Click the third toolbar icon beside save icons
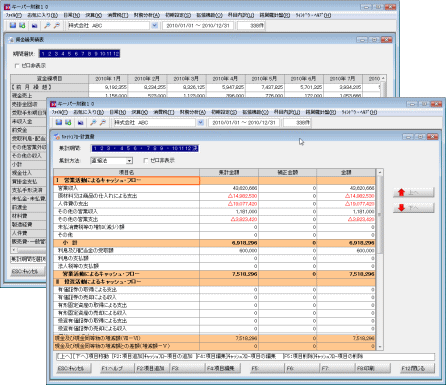The image size is (446, 385). (81, 123)
